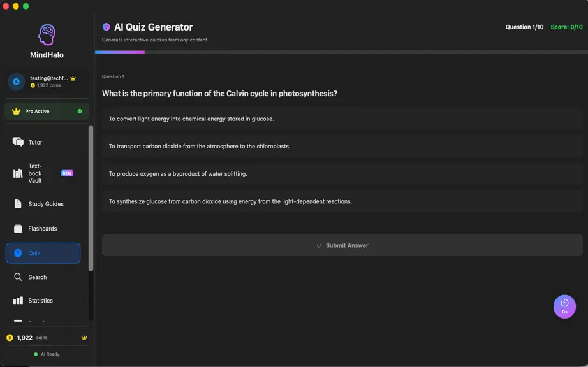Open the Study Guides document icon
Screen dimensions: 588x367
pos(18,204)
